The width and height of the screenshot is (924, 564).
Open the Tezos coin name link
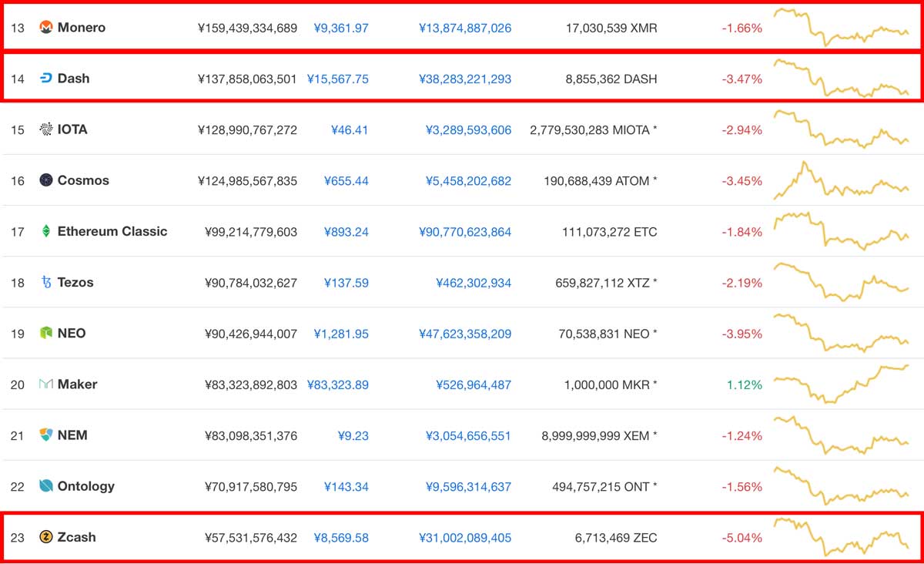[75, 283]
